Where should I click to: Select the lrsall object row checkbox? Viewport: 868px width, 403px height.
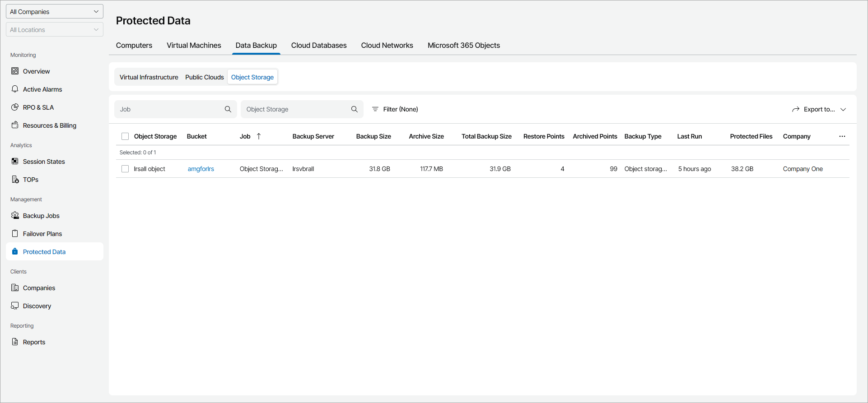(x=125, y=169)
